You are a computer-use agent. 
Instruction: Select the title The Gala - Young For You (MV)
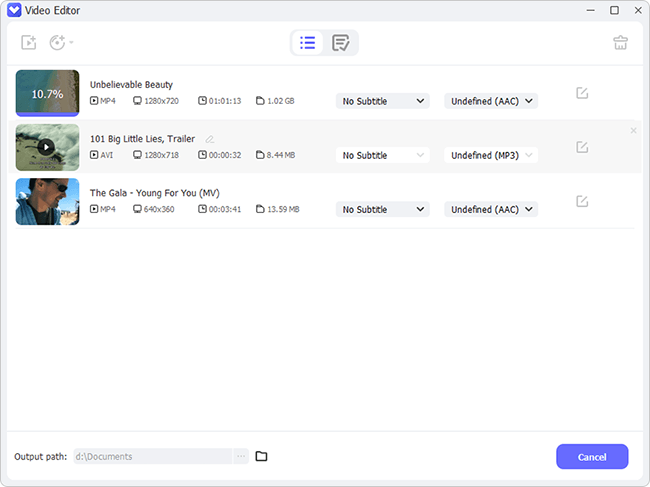click(155, 193)
